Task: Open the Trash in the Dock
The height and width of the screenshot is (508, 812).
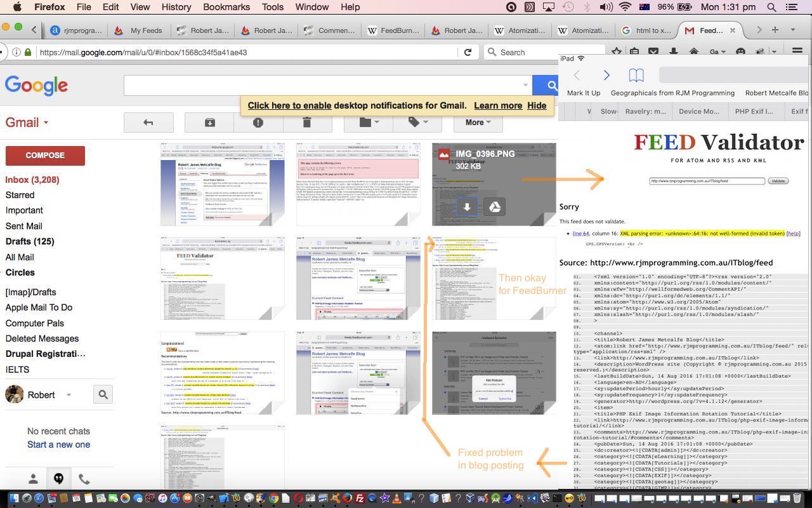Action: click(797, 498)
